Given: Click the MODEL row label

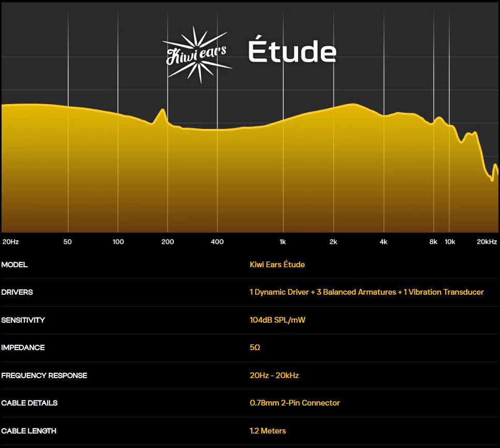Looking at the screenshot, I should click(x=14, y=265).
